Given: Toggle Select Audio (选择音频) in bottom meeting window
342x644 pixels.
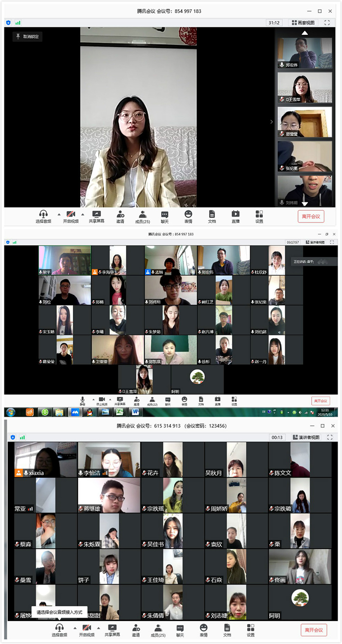Looking at the screenshot, I should [60, 630].
